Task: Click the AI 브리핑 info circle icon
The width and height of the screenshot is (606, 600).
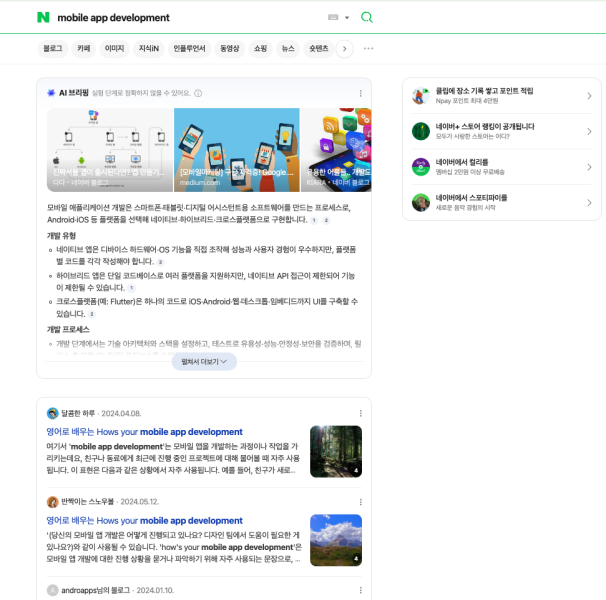Action: coord(198,93)
